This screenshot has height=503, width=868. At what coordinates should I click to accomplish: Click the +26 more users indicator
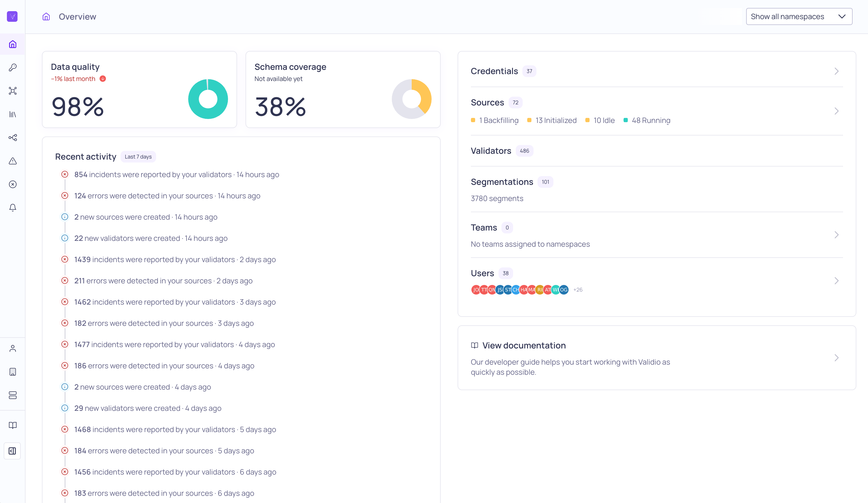[x=578, y=290]
